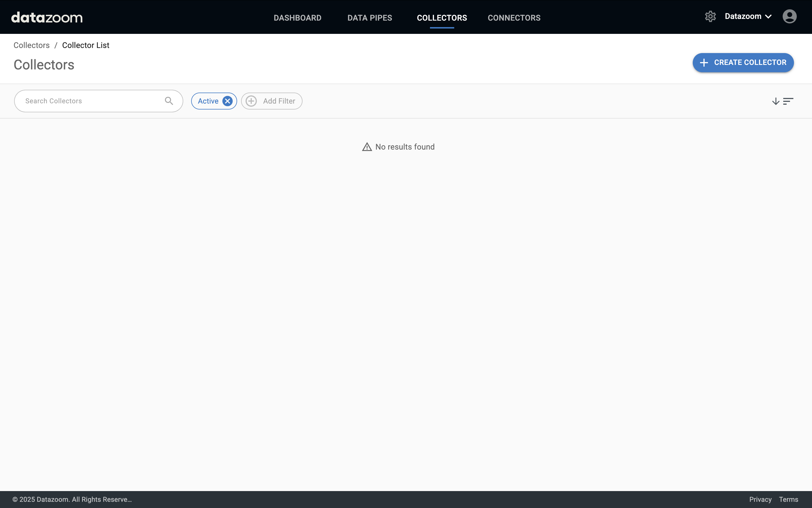Click the Add Filter button
The height and width of the screenshot is (508, 812).
point(272,101)
